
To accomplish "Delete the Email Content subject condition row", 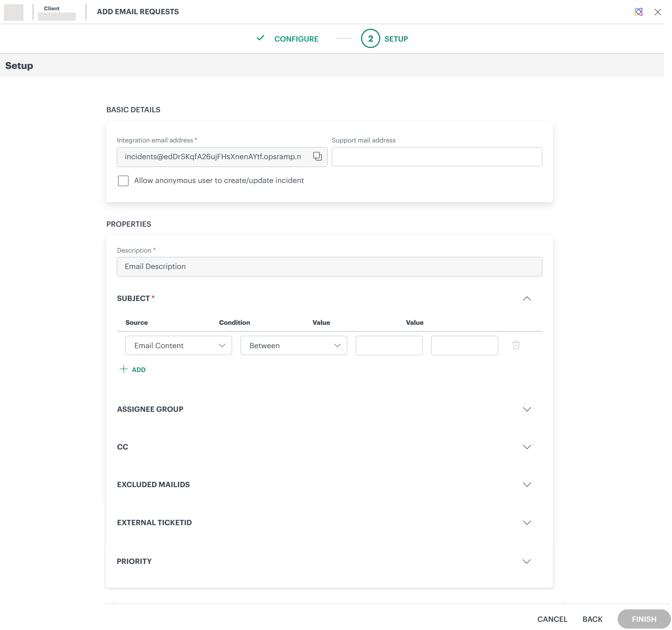I will coord(516,345).
